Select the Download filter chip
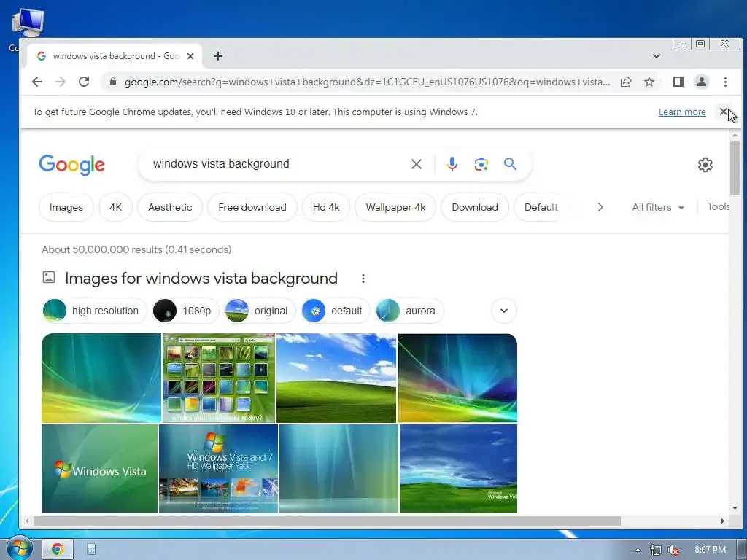This screenshot has height=560, width=747. click(x=475, y=207)
